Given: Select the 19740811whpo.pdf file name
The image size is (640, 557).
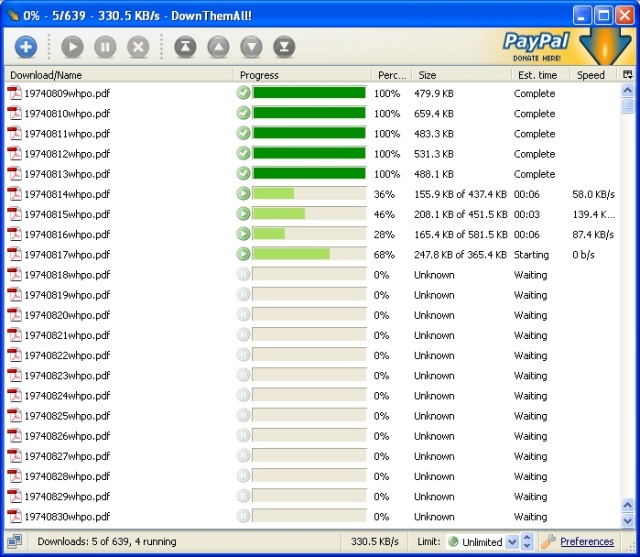Looking at the screenshot, I should click(67, 134).
